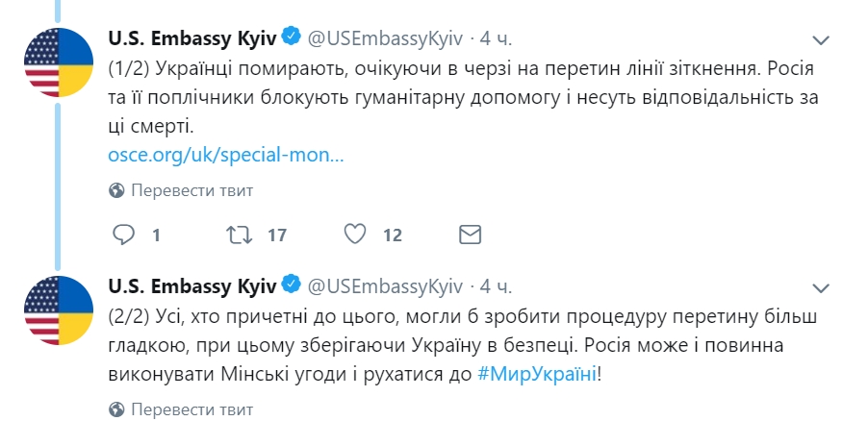Expand the first tweet's chevron options menu

[x=821, y=39]
